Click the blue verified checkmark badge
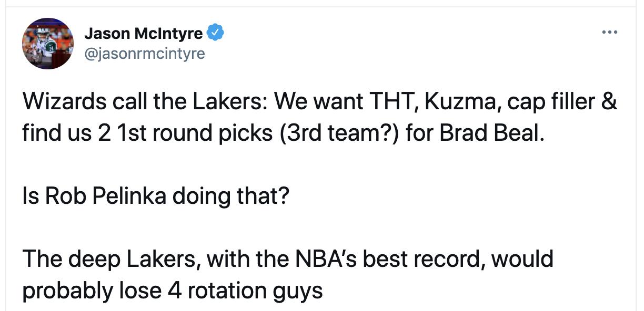644x311 pixels. point(215,33)
